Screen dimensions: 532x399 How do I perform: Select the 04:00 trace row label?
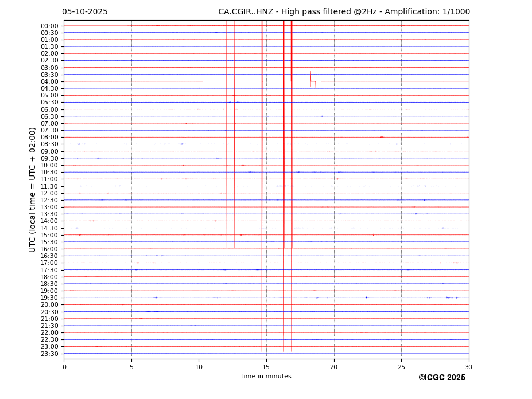click(49, 81)
